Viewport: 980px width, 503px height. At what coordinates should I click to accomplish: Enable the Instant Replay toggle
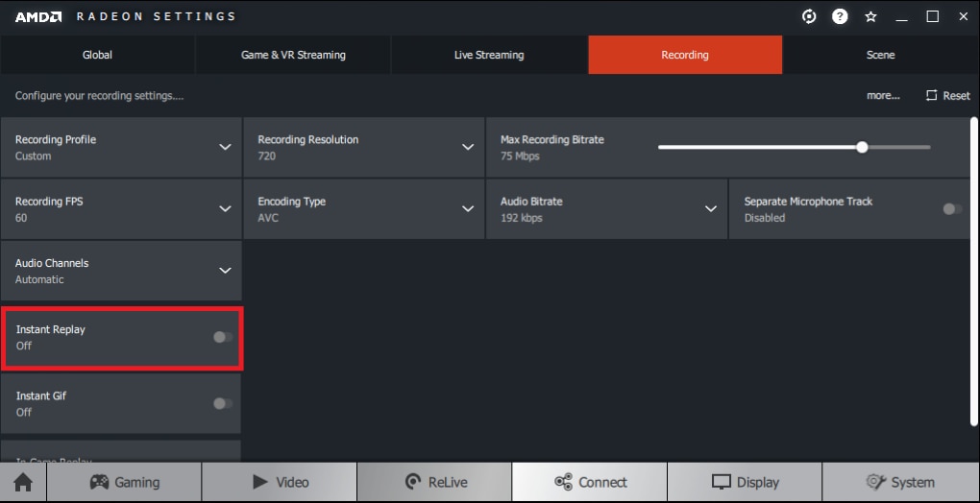pyautogui.click(x=223, y=337)
